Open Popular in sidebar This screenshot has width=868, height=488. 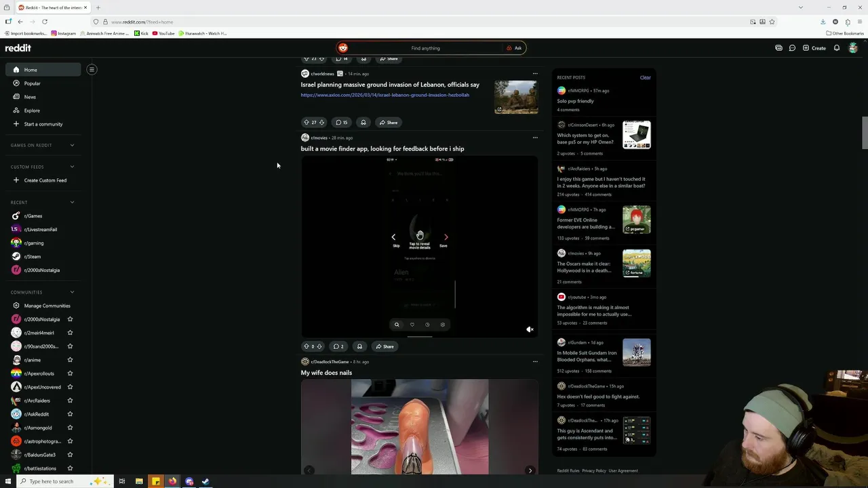pos(43,83)
